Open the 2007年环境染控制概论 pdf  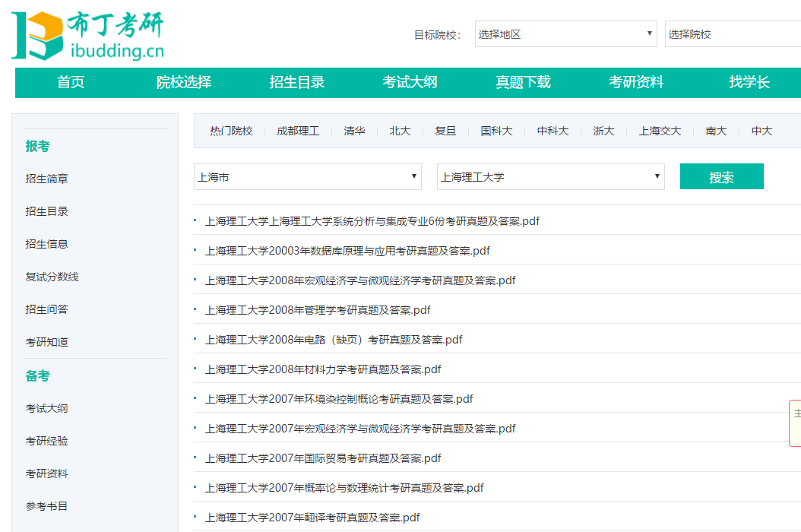click(339, 399)
